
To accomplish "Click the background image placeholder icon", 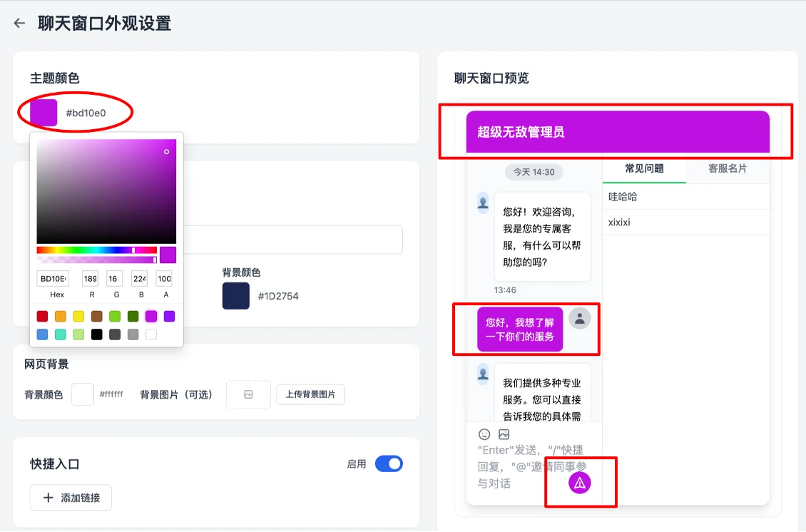I will [248, 394].
